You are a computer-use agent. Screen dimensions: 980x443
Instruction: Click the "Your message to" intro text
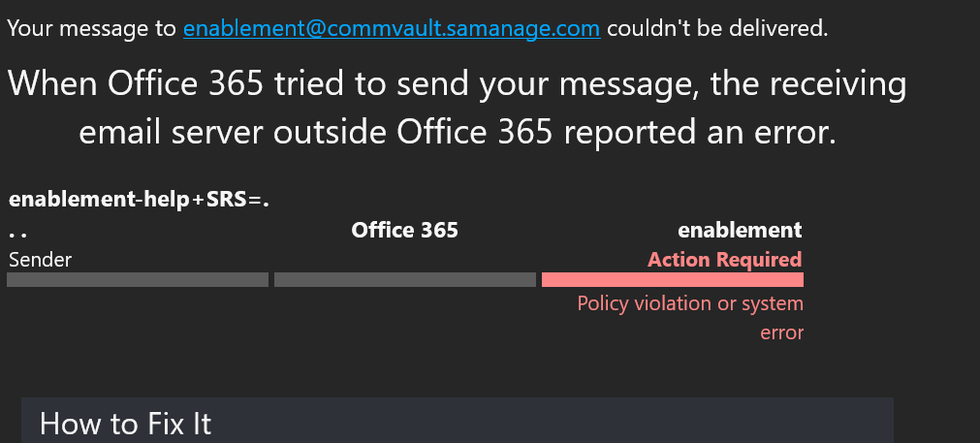[x=92, y=29]
